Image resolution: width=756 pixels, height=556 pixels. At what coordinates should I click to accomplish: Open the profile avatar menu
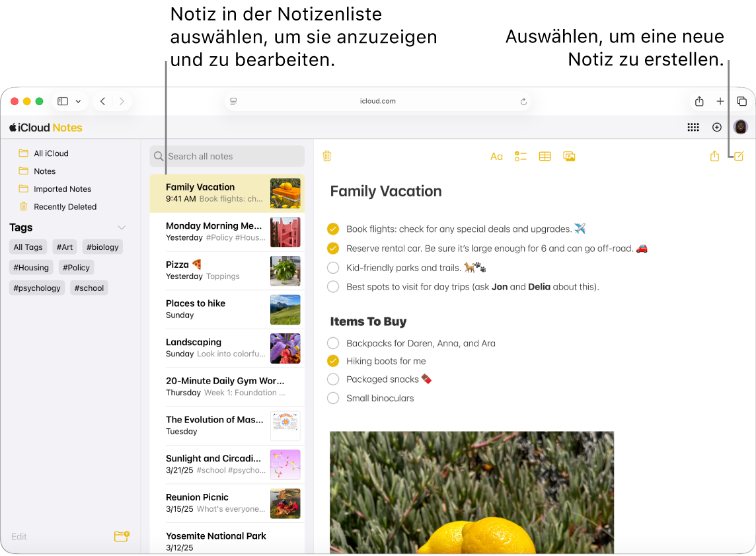tap(740, 127)
